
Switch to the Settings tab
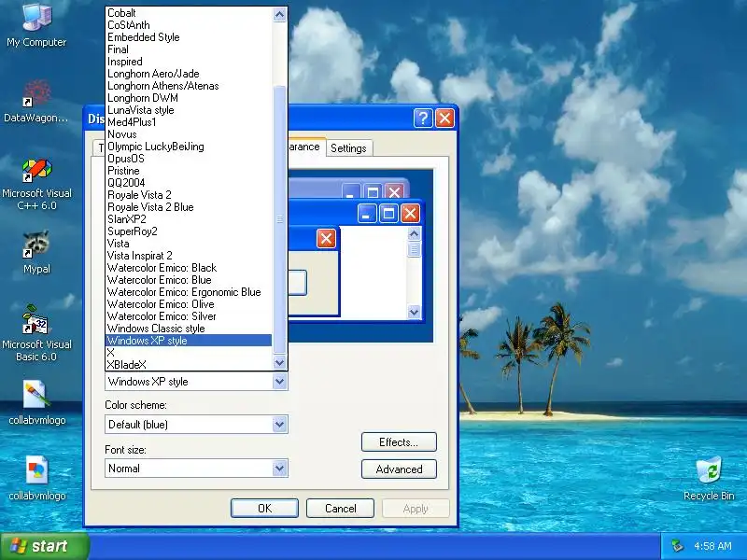tap(348, 148)
